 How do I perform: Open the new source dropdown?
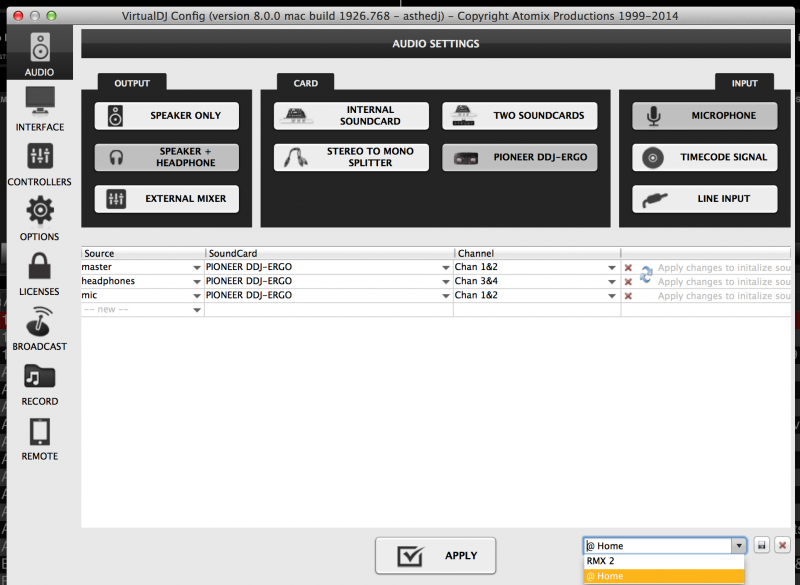[196, 310]
